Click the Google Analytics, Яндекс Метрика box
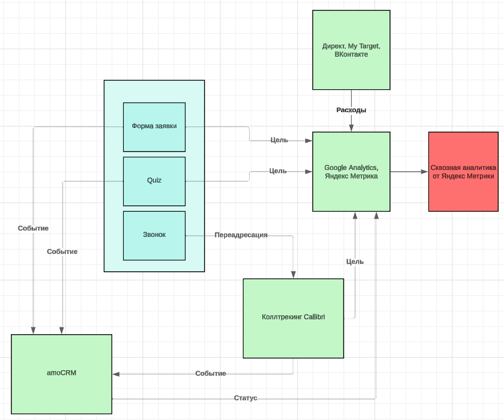This screenshot has width=504, height=420. (351, 172)
